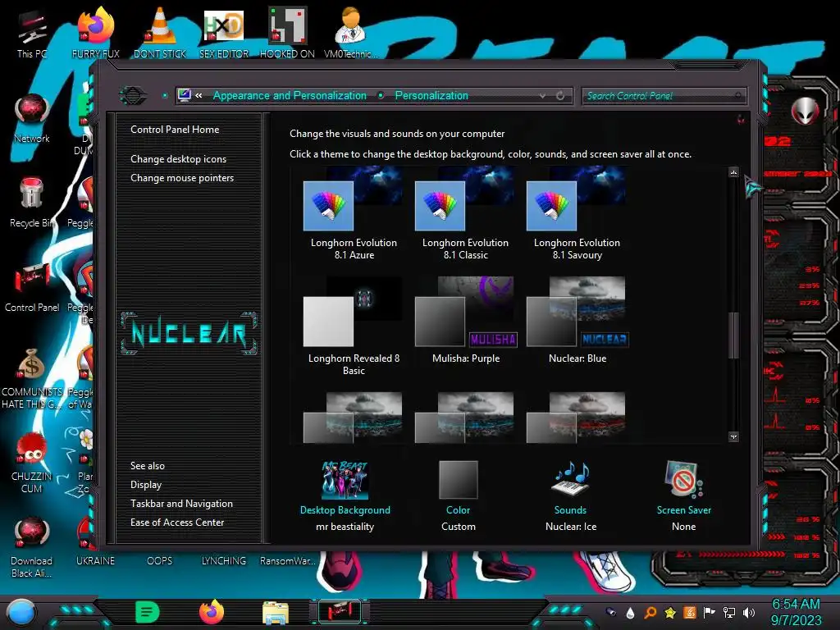Click the yellow star tray icon
Viewport: 840px width, 630px height.
pyautogui.click(x=670, y=612)
